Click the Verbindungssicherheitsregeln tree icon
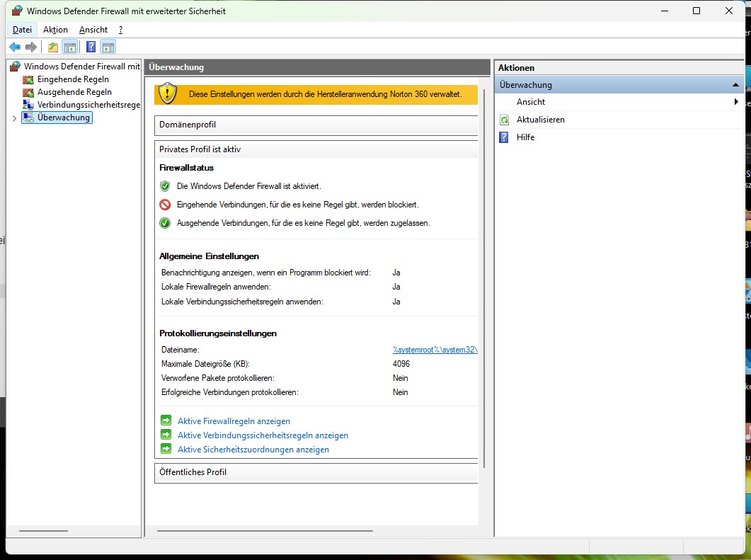Image resolution: width=751 pixels, height=560 pixels. coord(28,105)
